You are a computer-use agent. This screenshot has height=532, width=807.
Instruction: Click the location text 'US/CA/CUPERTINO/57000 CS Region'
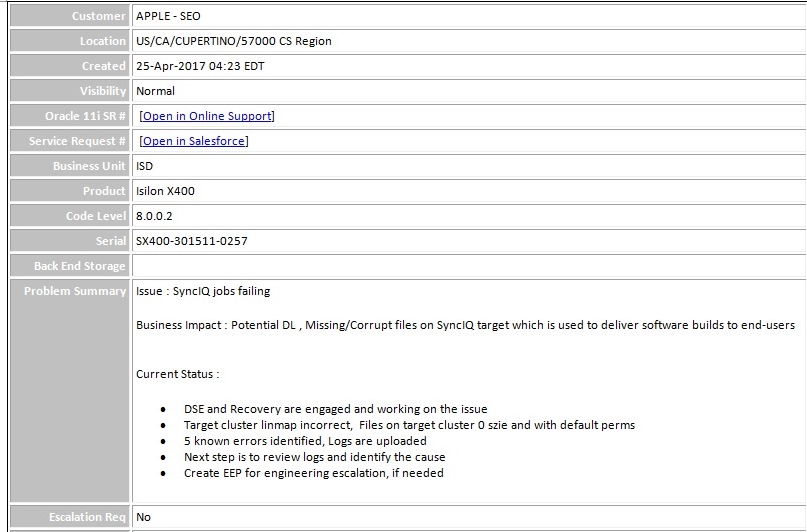[234, 41]
